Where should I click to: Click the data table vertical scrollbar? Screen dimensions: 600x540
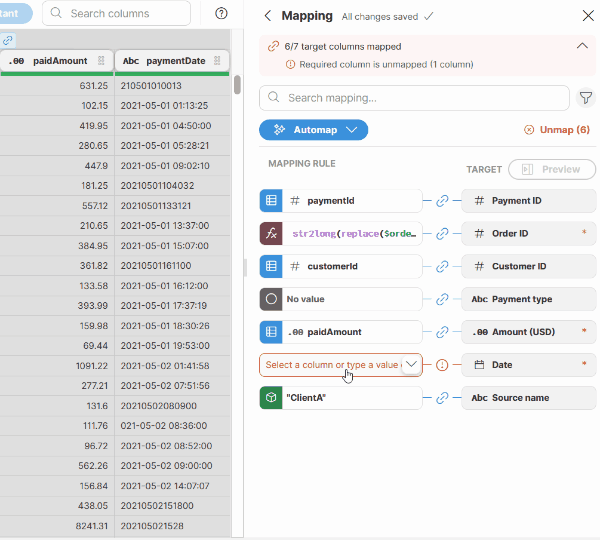point(237,85)
